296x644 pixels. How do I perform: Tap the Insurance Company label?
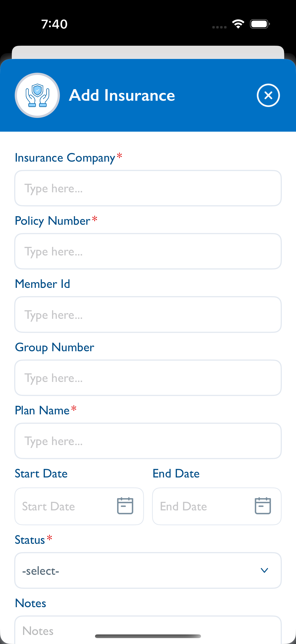[65, 158]
